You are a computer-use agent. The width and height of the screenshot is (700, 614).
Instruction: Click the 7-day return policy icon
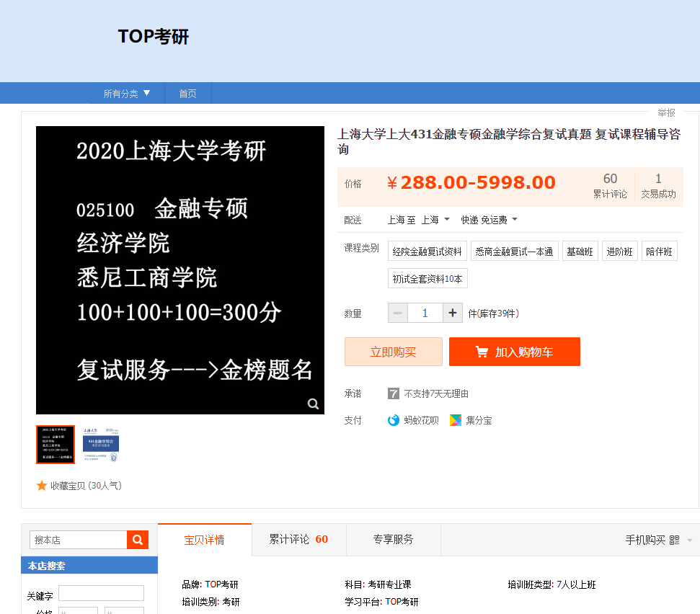pos(394,393)
